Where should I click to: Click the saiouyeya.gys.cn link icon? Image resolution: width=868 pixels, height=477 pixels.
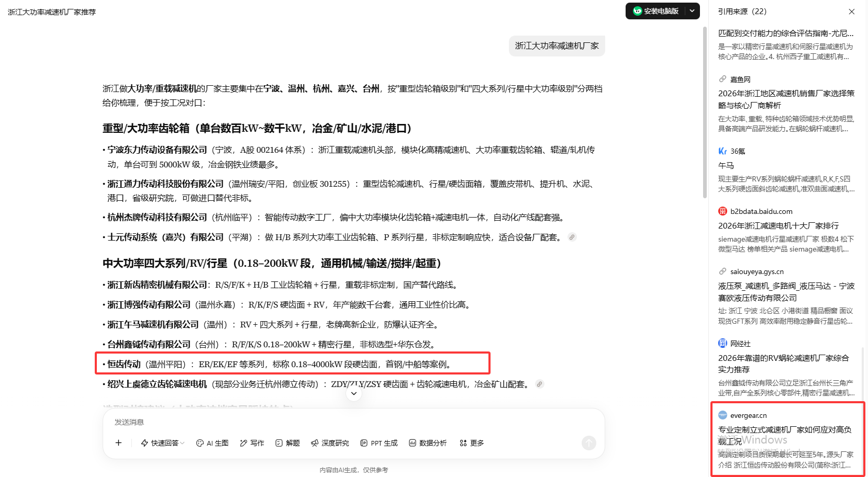coord(722,271)
